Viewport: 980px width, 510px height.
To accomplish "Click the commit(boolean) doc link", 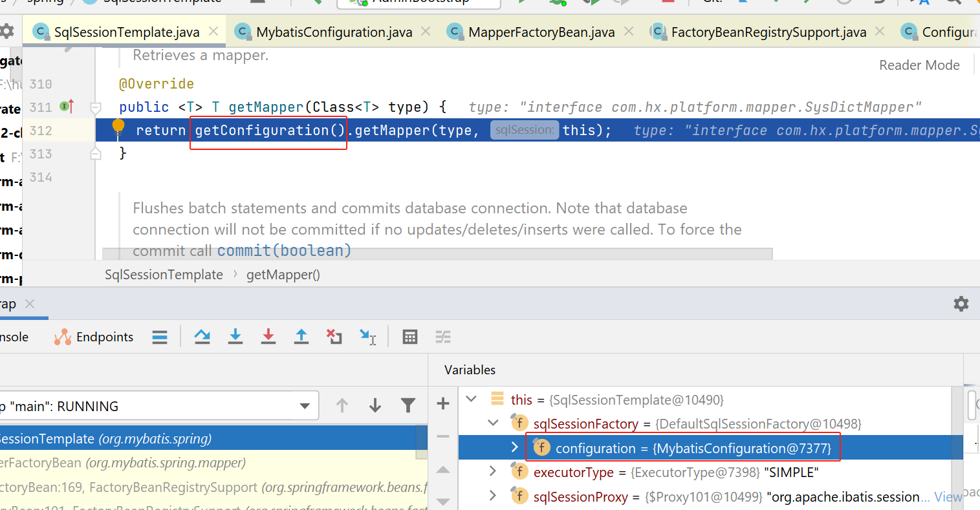I will [284, 251].
